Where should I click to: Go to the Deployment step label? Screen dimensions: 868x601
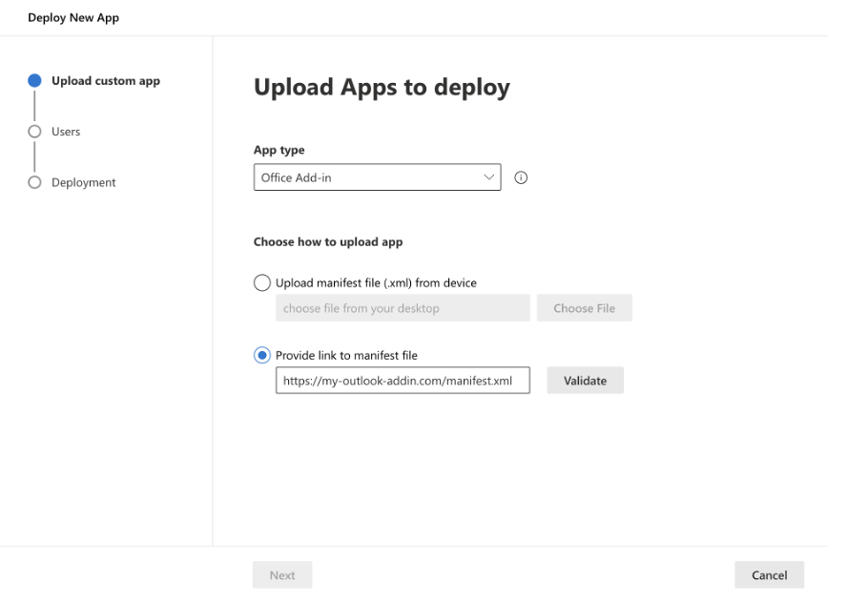pos(84,182)
